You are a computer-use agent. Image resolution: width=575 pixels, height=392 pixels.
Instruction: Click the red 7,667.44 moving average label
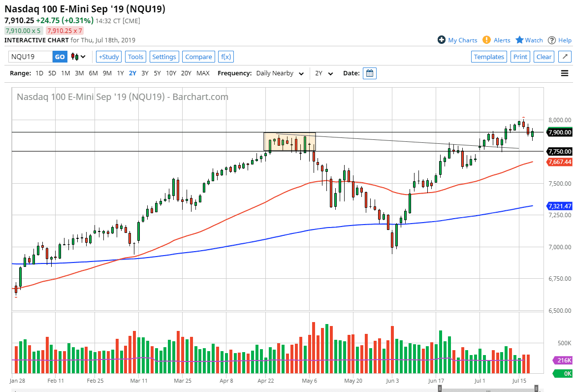pyautogui.click(x=560, y=162)
